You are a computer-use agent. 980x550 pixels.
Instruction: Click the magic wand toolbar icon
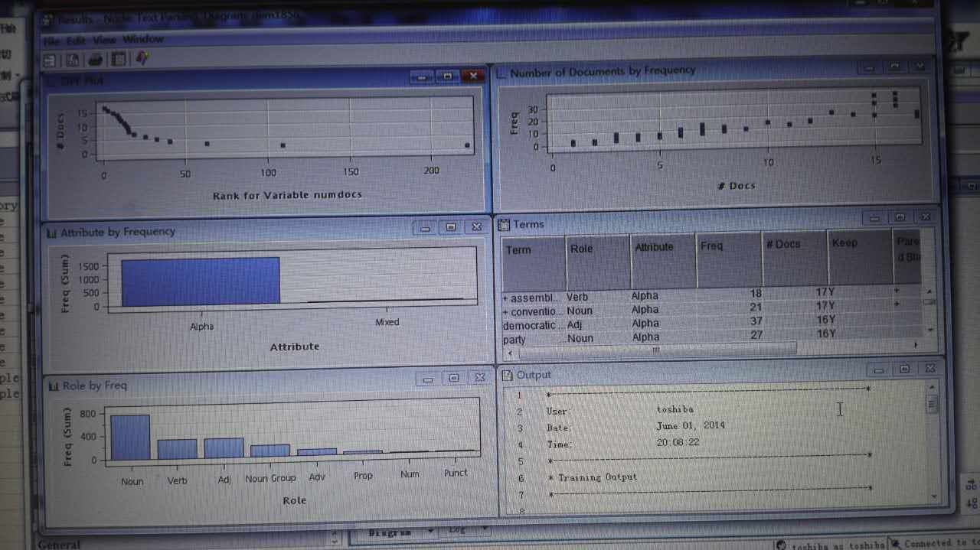click(x=142, y=60)
